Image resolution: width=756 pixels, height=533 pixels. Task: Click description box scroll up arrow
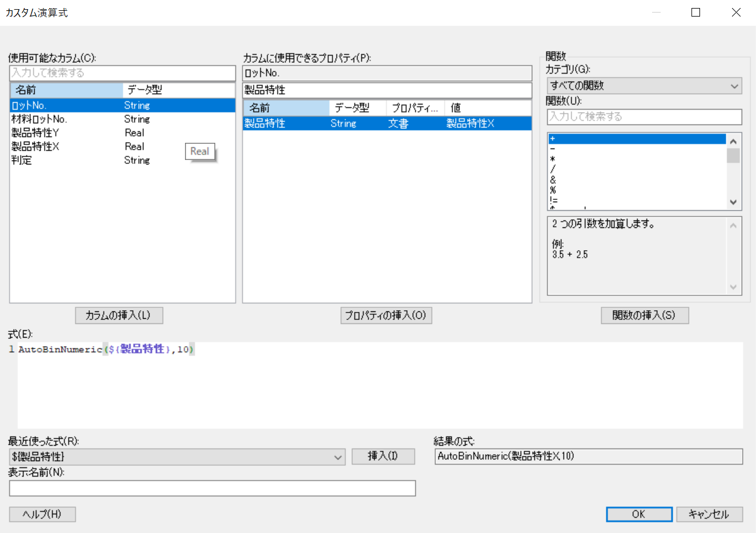tap(733, 225)
